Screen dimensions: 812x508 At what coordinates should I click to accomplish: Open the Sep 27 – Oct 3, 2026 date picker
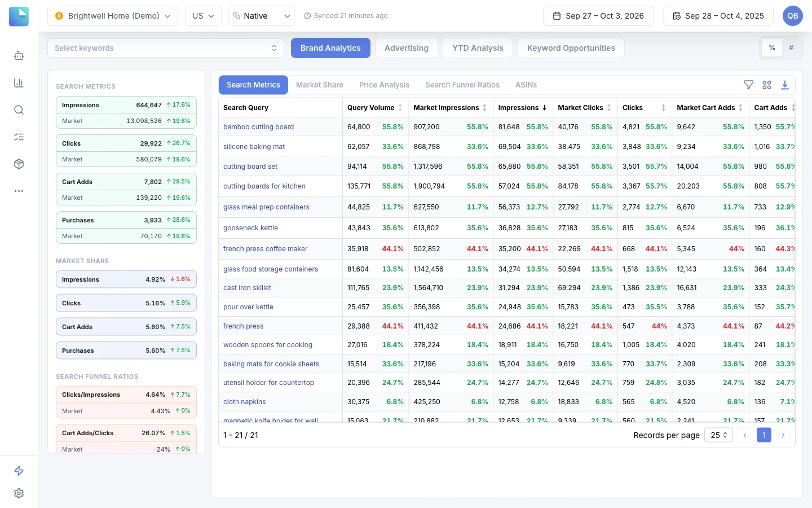point(598,16)
